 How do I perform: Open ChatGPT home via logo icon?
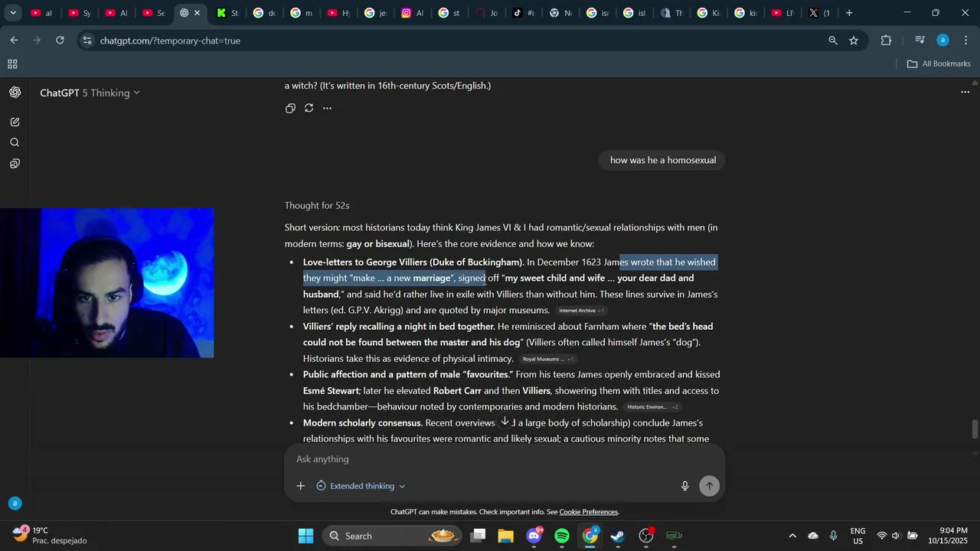[x=15, y=93]
